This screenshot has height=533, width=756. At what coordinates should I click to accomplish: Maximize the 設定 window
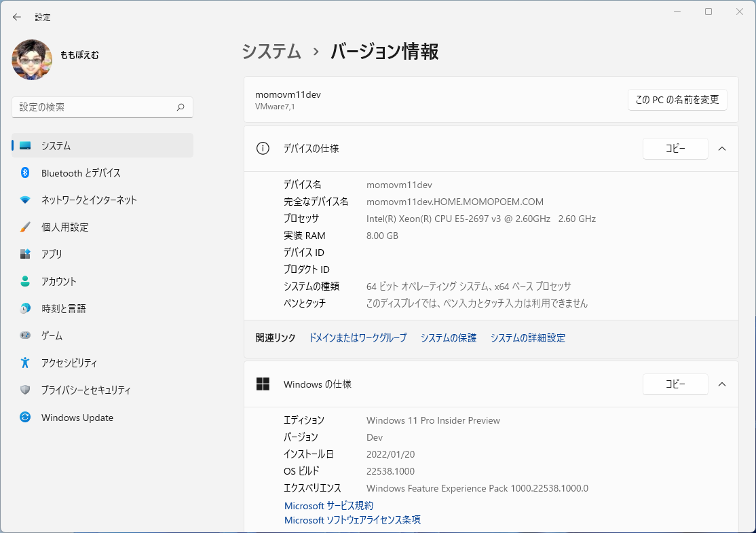click(708, 11)
